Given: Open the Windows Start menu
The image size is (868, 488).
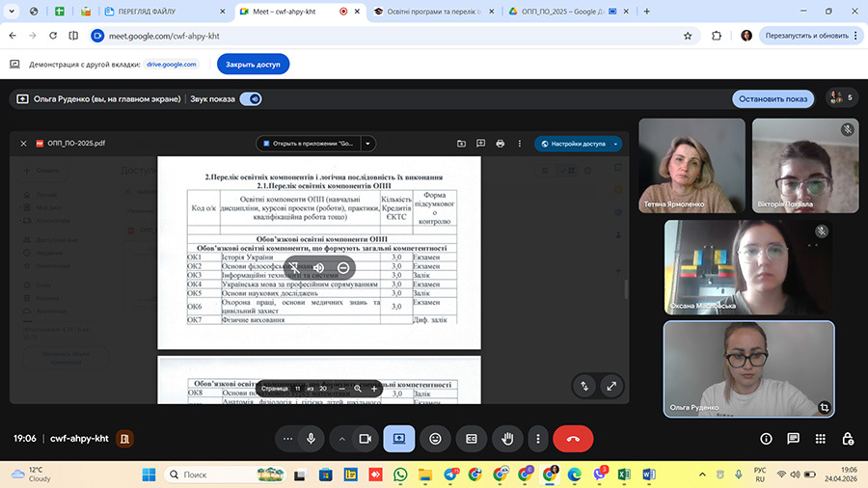Looking at the screenshot, I should coord(149,474).
